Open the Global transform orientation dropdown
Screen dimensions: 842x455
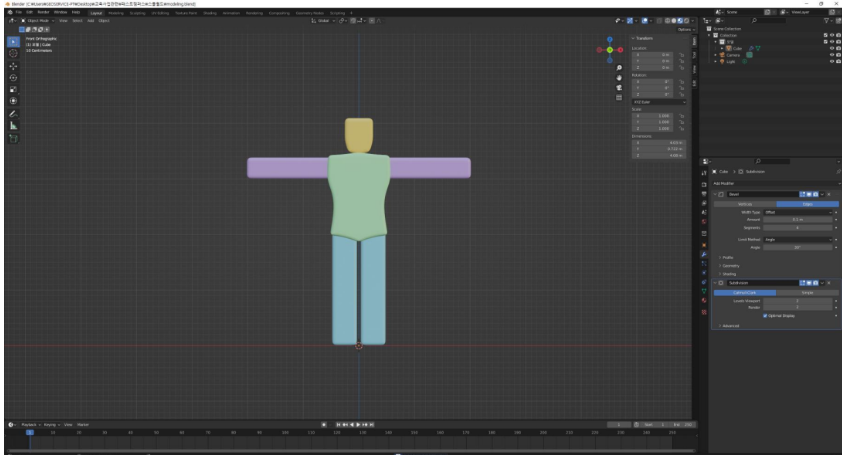pyautogui.click(x=326, y=20)
